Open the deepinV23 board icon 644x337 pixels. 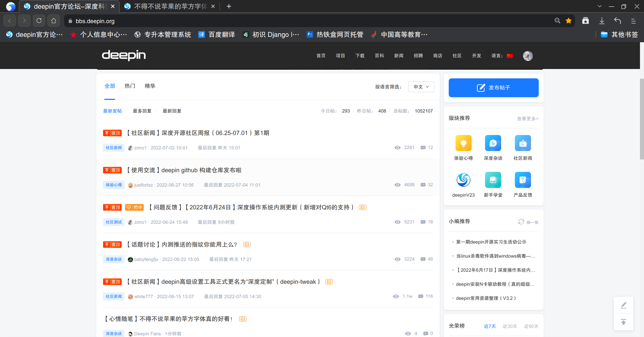point(463,180)
